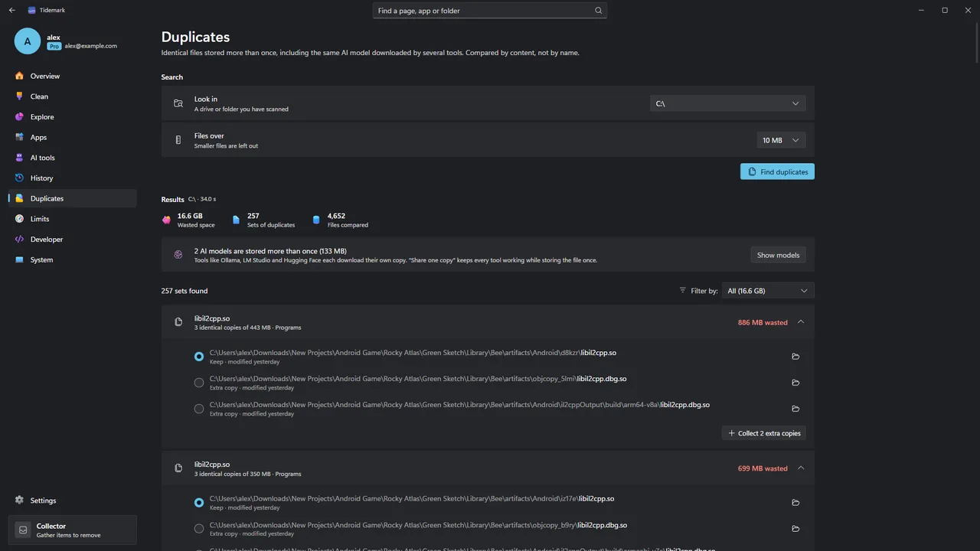Open alex account profile
Screen dimensions: 980x551
(73, 41)
